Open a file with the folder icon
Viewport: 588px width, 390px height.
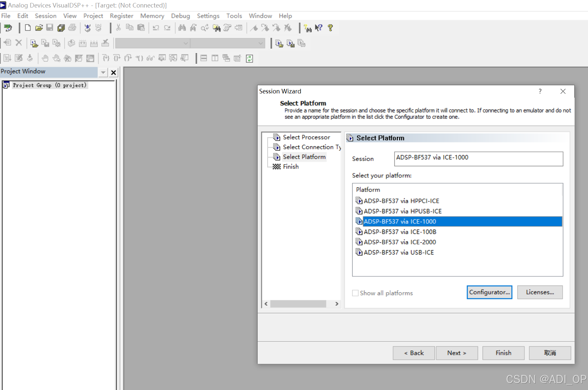pos(39,28)
